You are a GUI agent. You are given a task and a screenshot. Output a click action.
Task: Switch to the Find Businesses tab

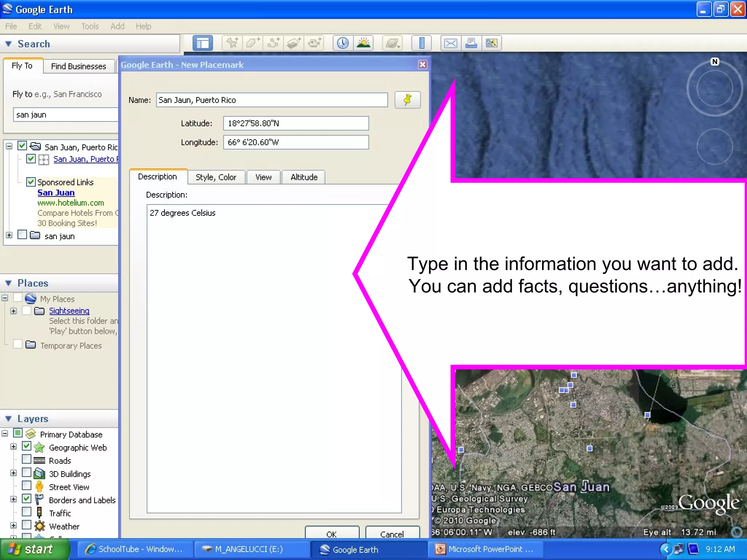coord(79,66)
